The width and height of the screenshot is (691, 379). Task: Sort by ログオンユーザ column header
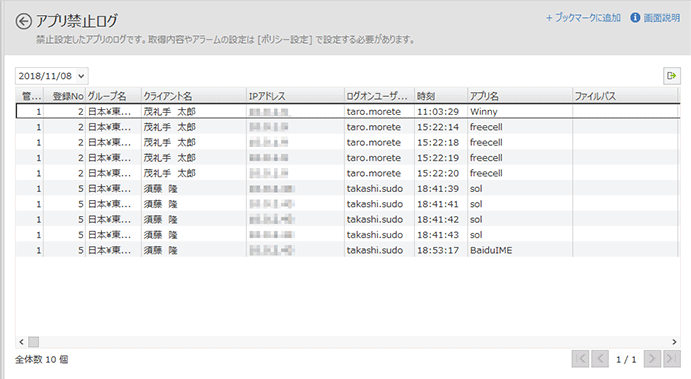coord(379,96)
